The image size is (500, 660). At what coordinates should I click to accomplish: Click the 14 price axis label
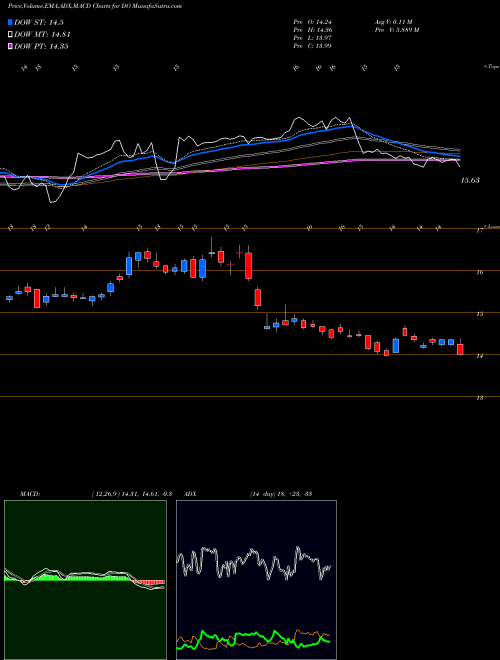[479, 356]
